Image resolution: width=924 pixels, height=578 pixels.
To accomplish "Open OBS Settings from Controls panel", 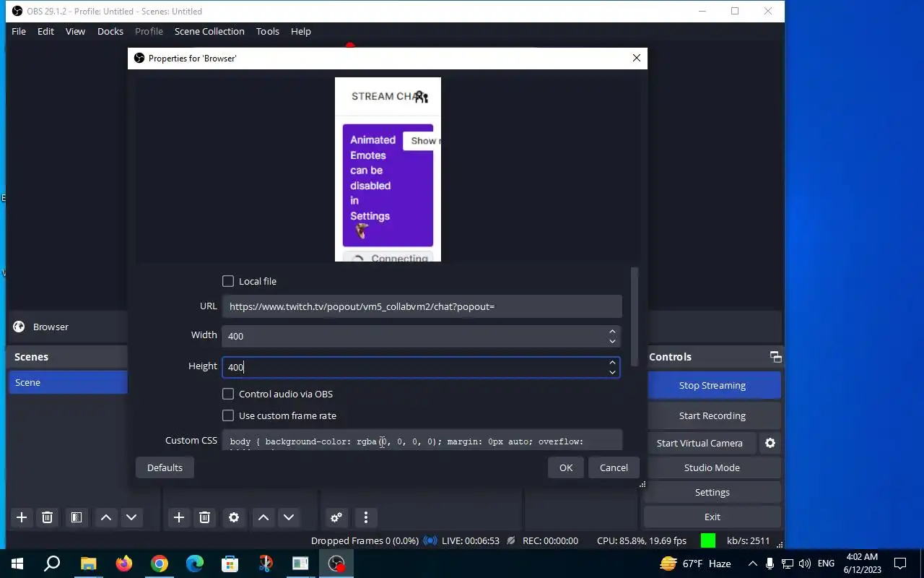I will click(712, 493).
